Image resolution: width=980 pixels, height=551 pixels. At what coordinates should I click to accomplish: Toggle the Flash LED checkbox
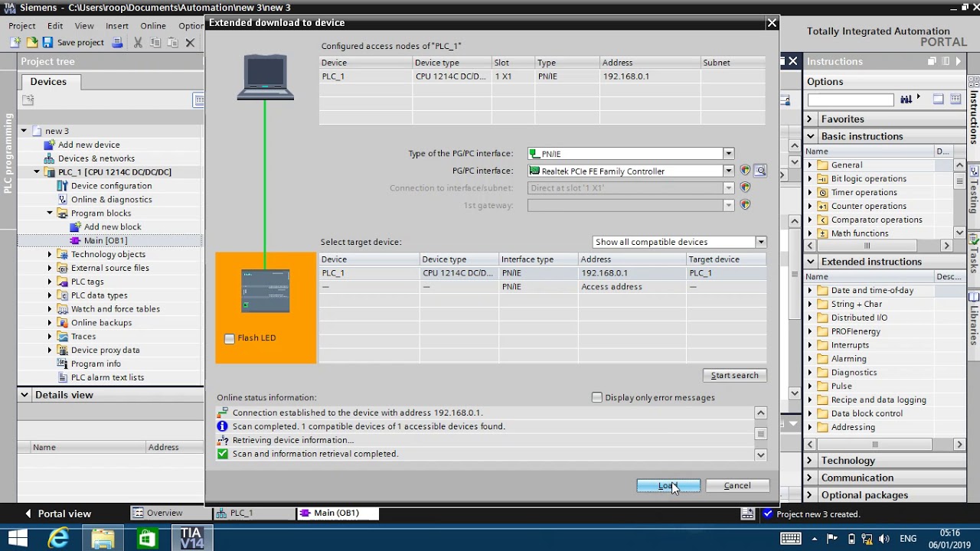tap(229, 338)
